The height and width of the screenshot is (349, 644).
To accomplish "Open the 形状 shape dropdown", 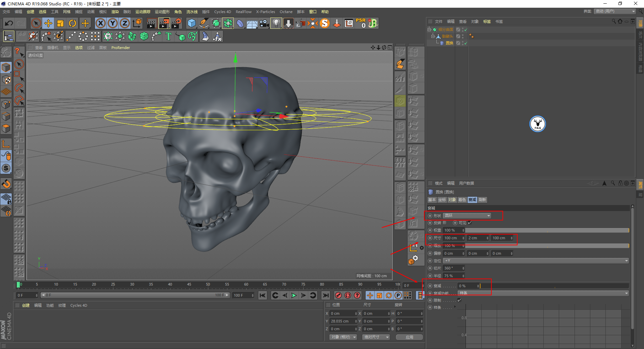I will tap(467, 215).
